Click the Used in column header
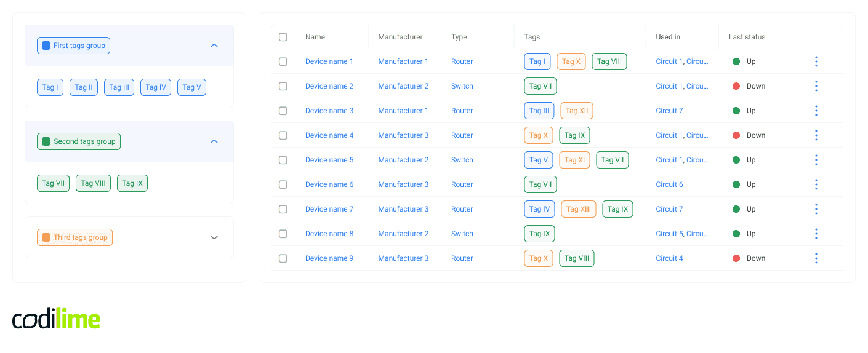Screen dimensions: 868x353 (668, 37)
